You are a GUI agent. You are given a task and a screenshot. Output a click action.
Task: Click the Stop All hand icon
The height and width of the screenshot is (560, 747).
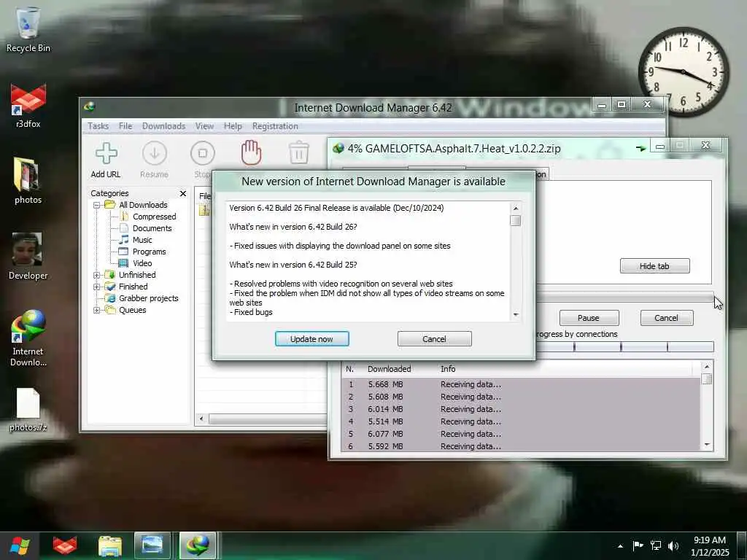pyautogui.click(x=251, y=152)
